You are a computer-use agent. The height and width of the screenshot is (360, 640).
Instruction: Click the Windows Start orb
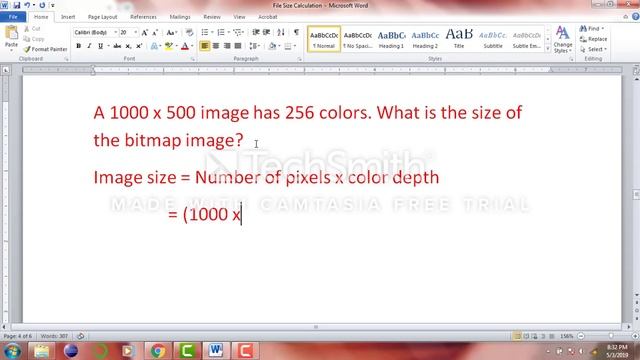click(12, 351)
